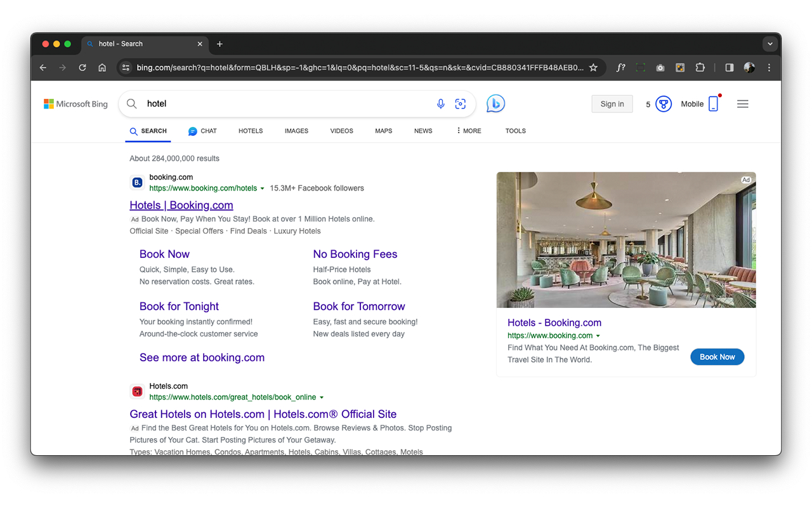The height and width of the screenshot is (508, 812).
Task: Open Microsoft Rewards via the trophy icon
Action: [664, 104]
